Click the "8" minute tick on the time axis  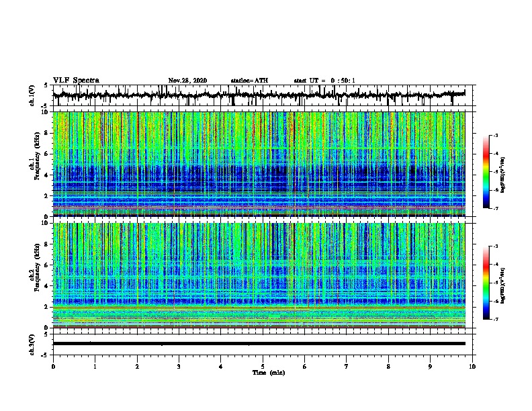388,367
